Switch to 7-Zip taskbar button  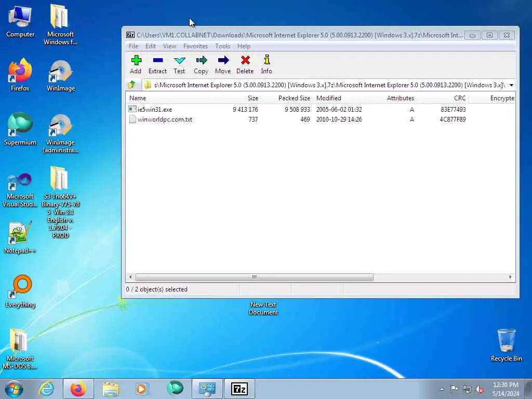(x=239, y=389)
